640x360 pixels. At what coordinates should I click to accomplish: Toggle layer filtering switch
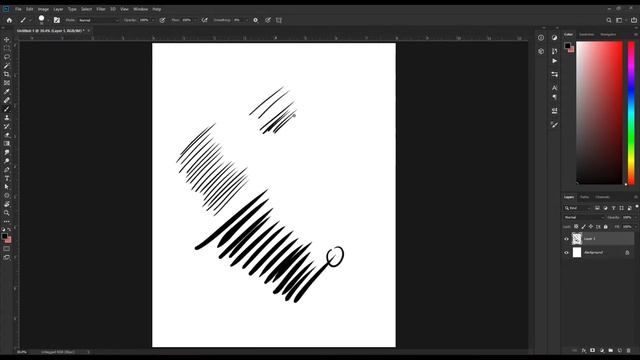coord(636,207)
